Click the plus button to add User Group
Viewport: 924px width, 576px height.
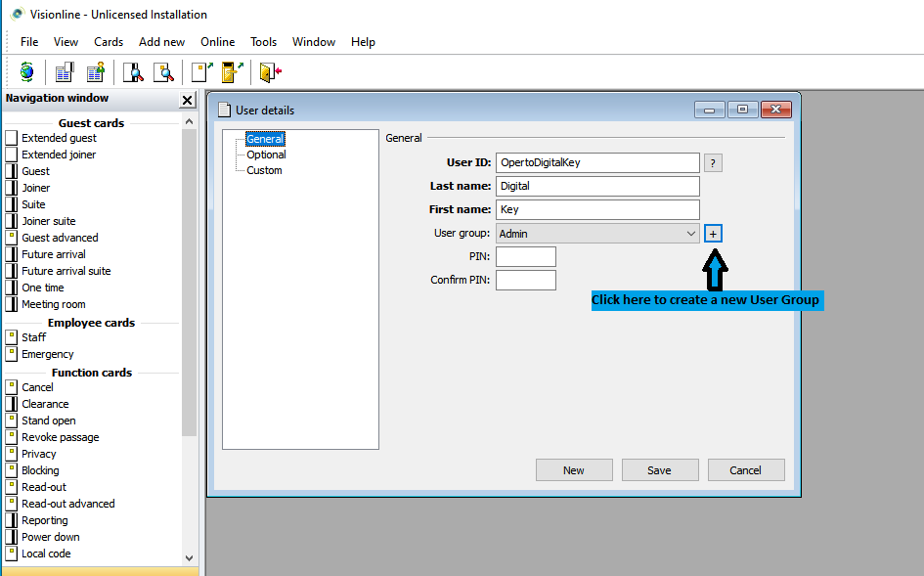pyautogui.click(x=713, y=234)
